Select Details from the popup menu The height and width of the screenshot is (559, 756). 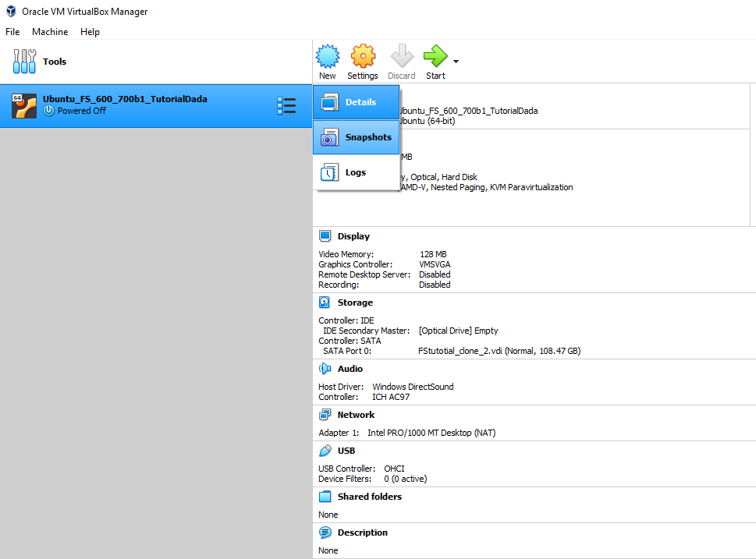357,102
